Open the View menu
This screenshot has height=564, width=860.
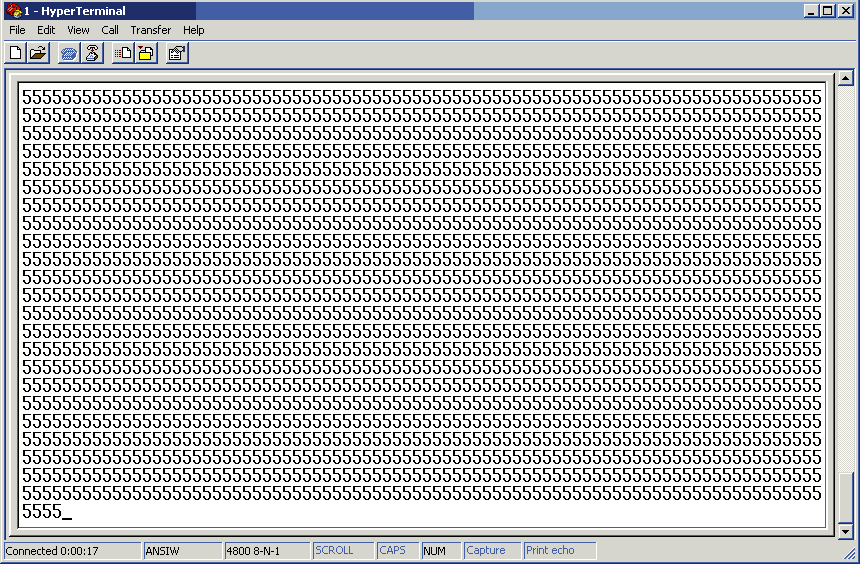(x=78, y=30)
